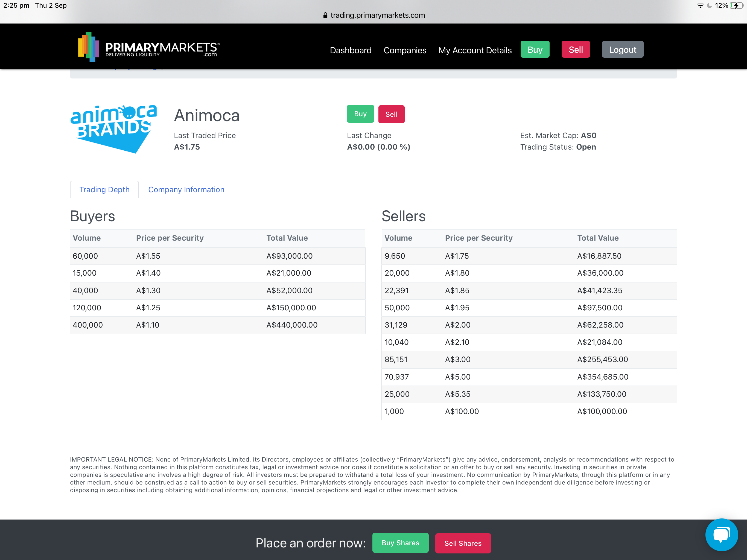Select seller volume 9,650
Image resolution: width=747 pixels, height=560 pixels.
tap(395, 256)
